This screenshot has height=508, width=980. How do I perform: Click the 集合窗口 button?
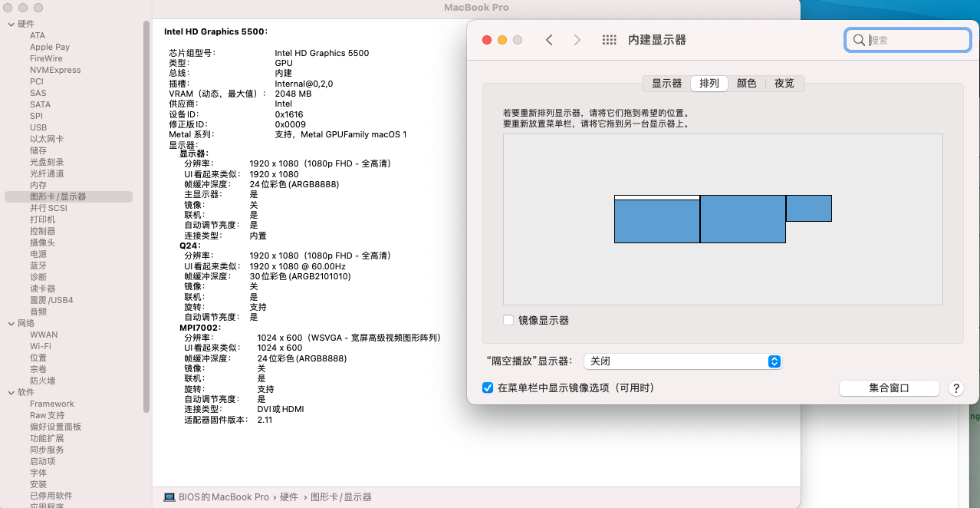889,388
